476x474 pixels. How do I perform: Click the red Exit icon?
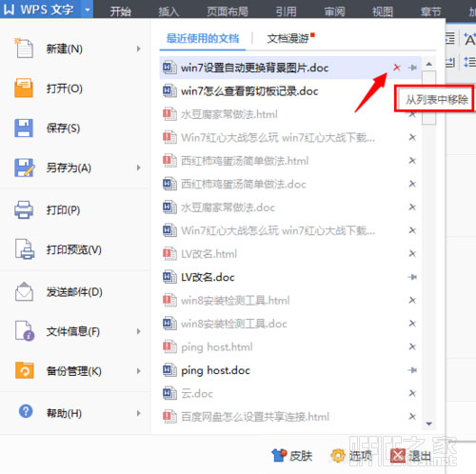398,456
